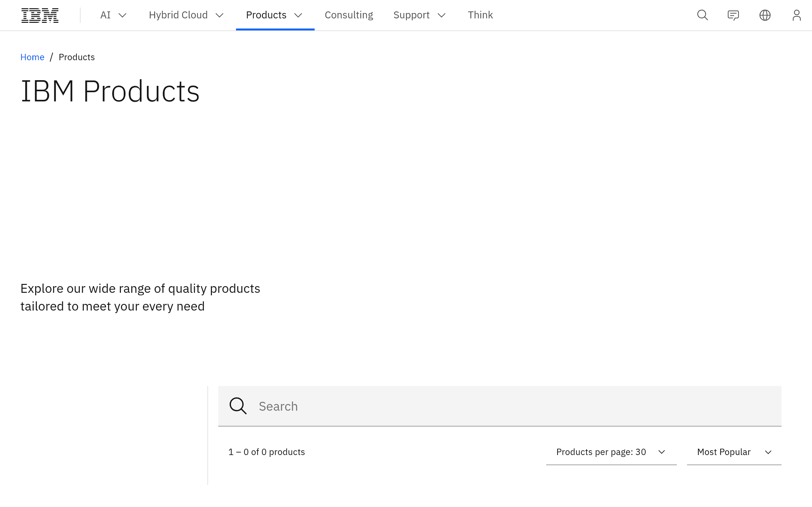Focus the product Search input field

500,406
